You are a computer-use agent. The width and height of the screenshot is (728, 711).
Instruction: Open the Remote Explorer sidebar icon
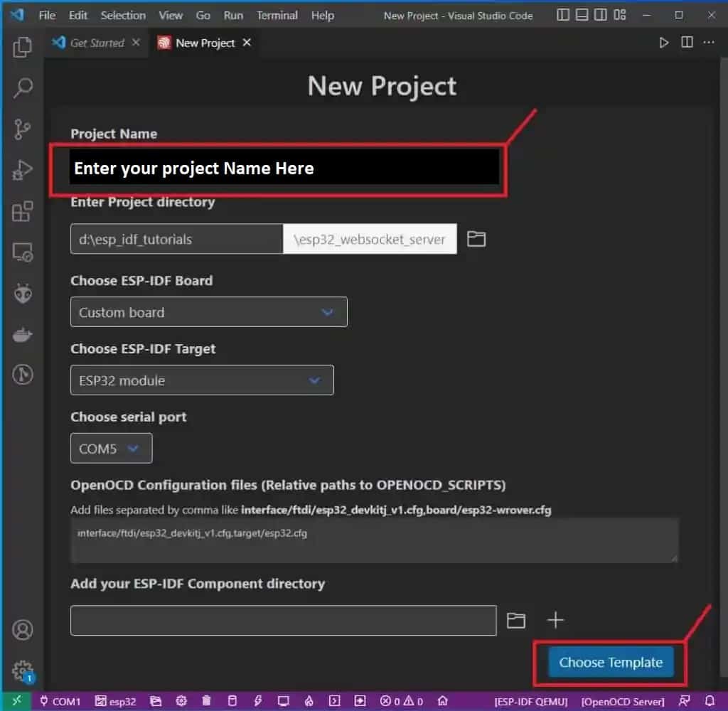pos(23,252)
